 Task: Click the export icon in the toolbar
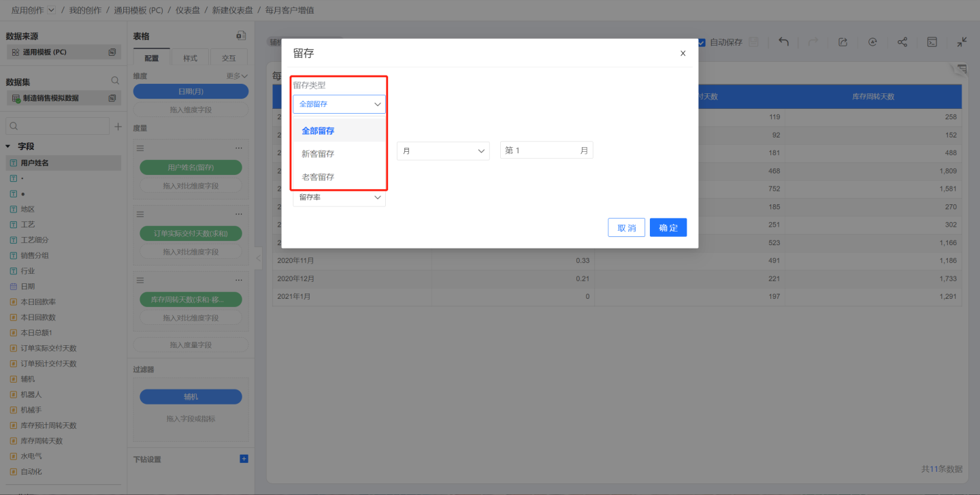843,42
